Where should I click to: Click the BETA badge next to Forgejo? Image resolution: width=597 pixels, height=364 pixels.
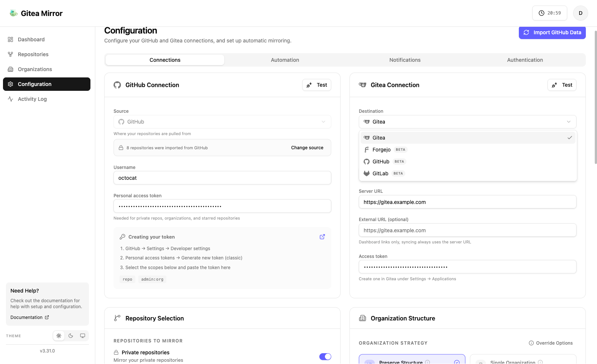click(400, 150)
